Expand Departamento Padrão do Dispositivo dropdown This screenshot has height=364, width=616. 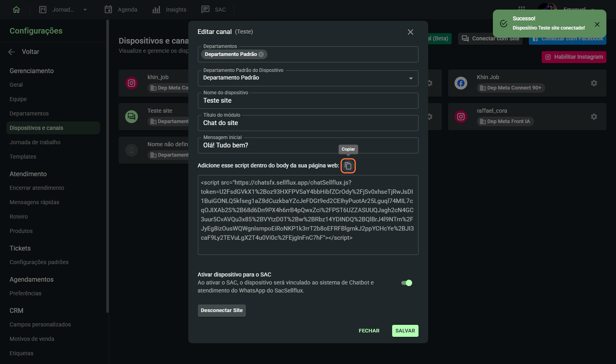308,78
